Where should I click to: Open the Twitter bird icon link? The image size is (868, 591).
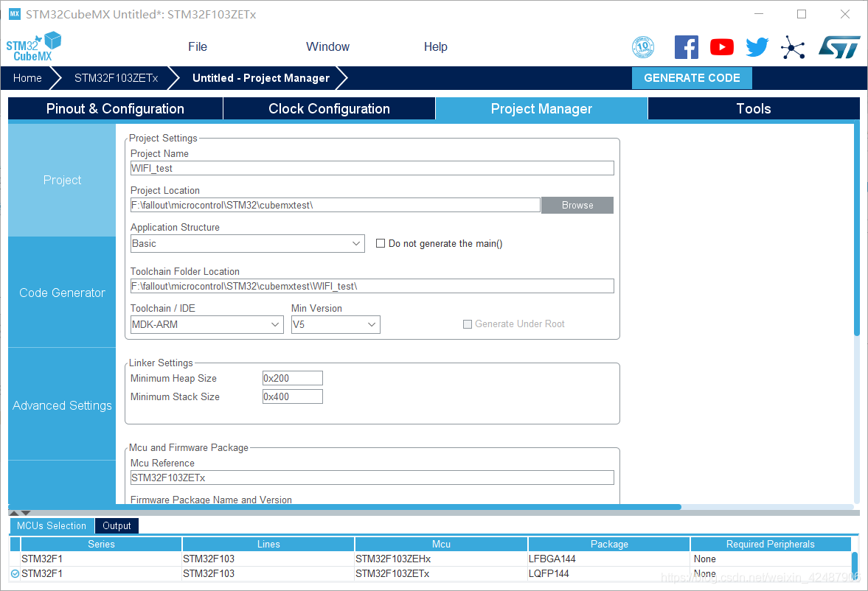(757, 47)
